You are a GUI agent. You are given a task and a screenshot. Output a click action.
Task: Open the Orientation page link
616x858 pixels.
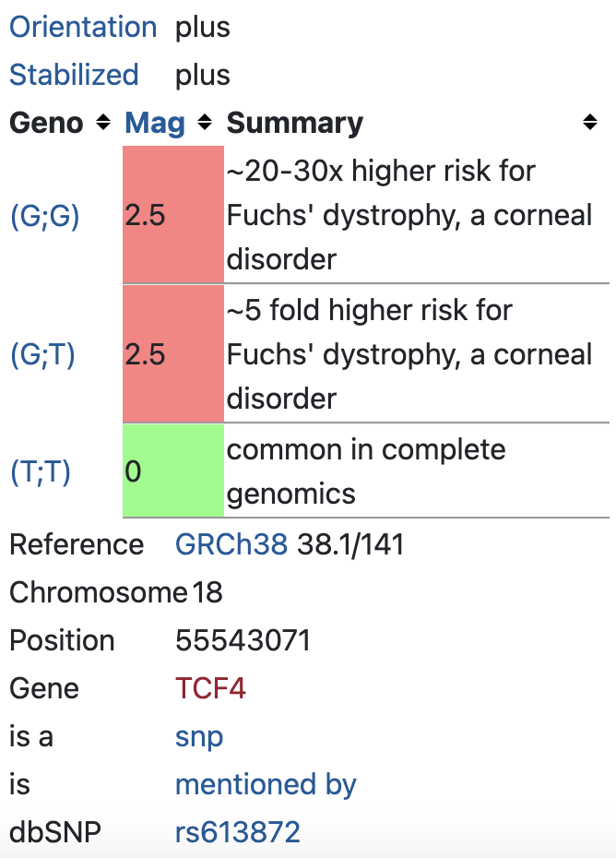coord(82,27)
